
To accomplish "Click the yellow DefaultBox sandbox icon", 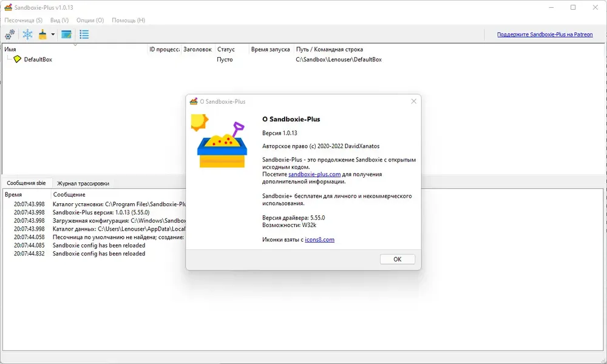I will coord(18,59).
